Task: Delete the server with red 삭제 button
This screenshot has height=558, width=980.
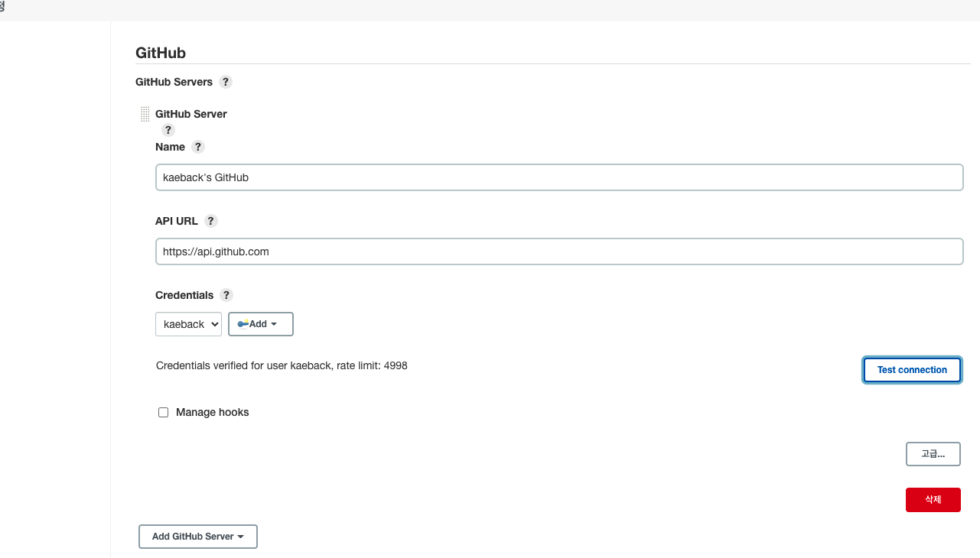Action: pos(933,500)
